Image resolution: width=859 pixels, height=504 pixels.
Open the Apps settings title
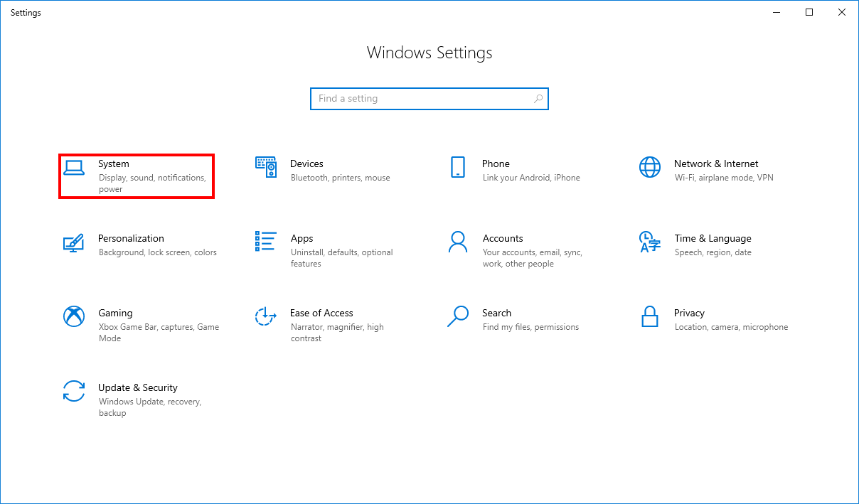click(302, 239)
